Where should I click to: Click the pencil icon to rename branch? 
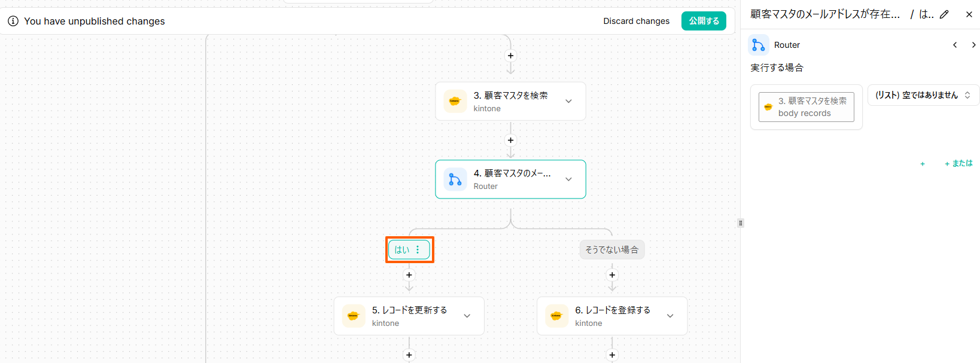point(944,14)
